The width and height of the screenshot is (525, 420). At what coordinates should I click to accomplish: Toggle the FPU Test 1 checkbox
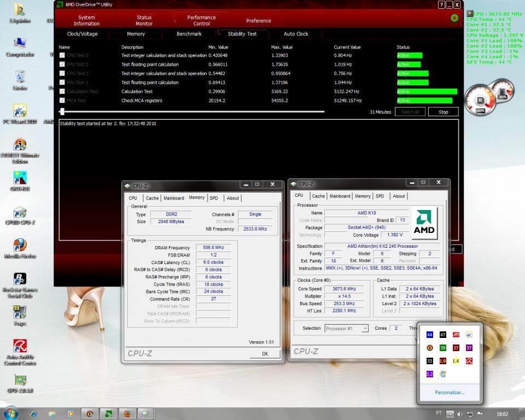click(62, 83)
